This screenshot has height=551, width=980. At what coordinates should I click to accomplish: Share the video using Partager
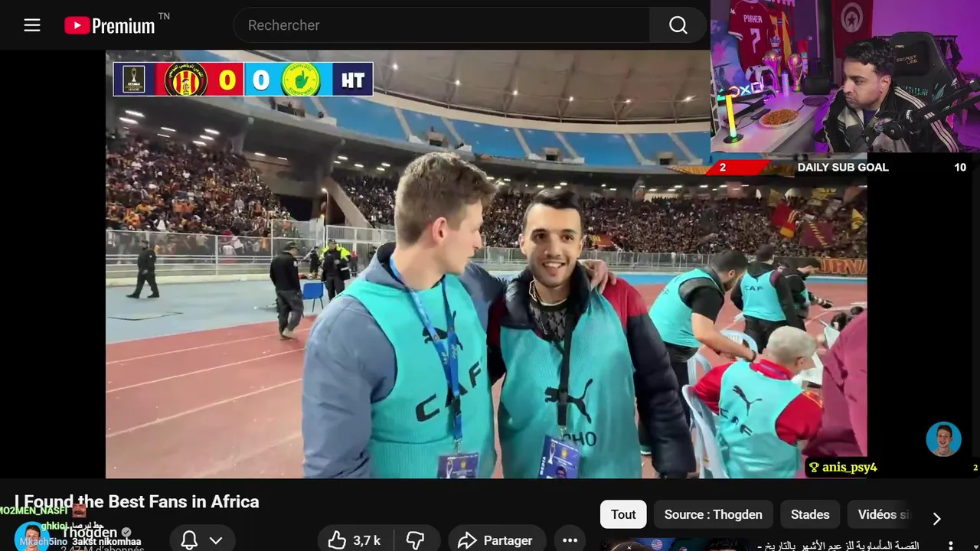tap(496, 540)
